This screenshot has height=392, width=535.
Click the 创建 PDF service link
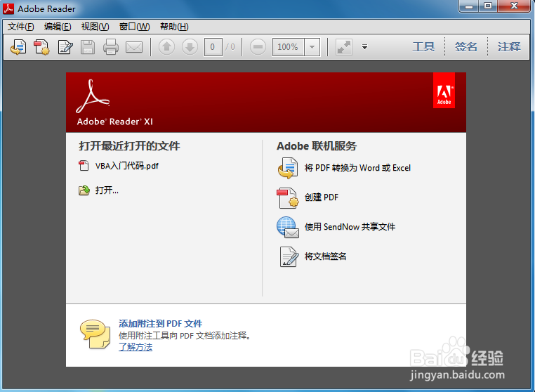pyautogui.click(x=322, y=197)
